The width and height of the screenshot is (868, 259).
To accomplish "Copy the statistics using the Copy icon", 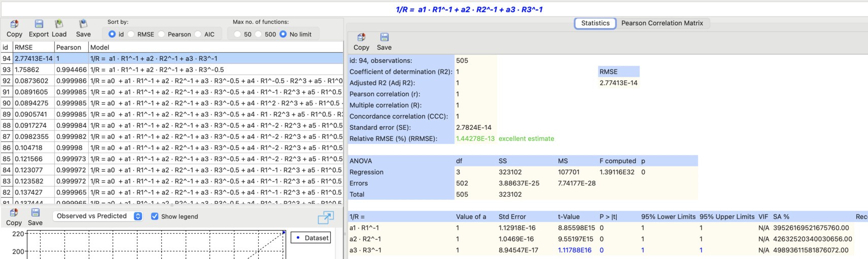I will [x=361, y=38].
